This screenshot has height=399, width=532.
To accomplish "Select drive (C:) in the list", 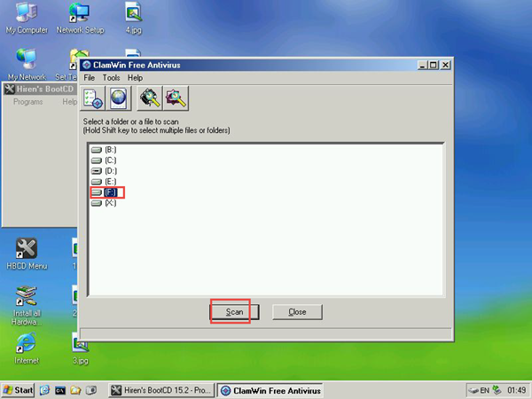I will 104,160.
